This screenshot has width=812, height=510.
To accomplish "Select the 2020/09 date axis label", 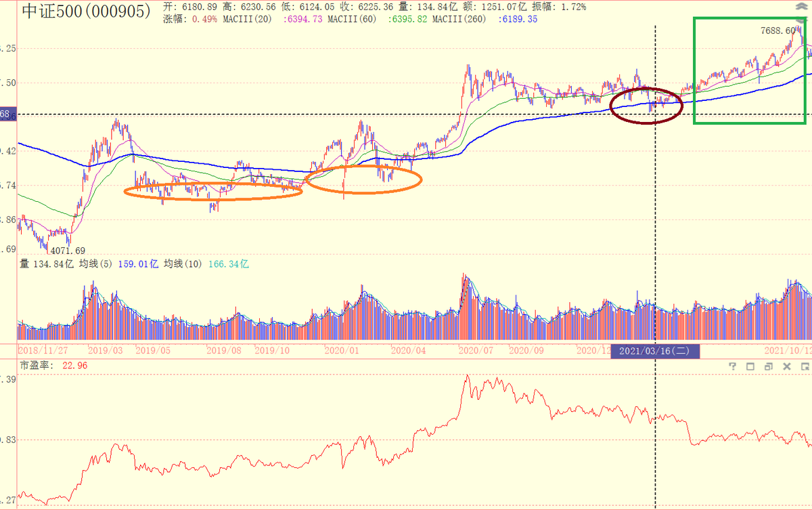I will (526, 350).
